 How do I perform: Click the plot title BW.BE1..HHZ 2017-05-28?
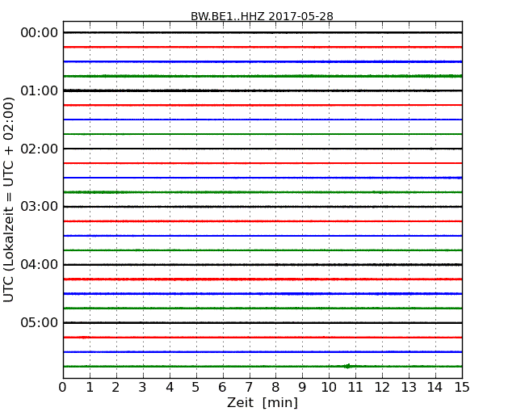262,16
